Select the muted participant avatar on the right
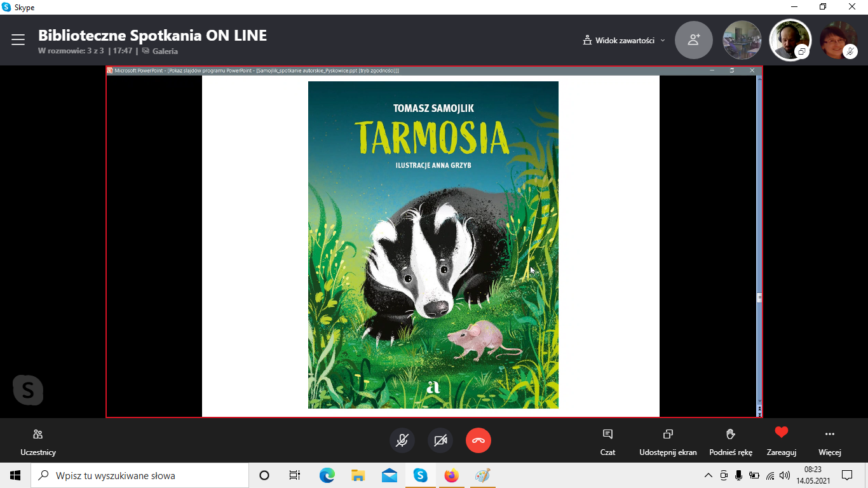 click(x=837, y=40)
